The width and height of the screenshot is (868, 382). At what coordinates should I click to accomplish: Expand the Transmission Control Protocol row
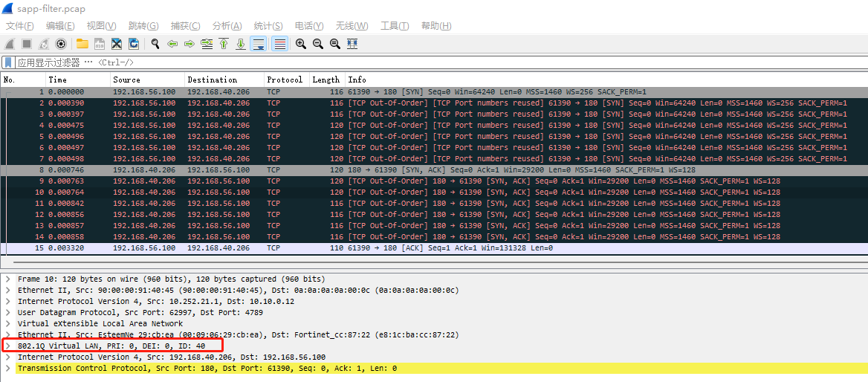tap(8, 369)
